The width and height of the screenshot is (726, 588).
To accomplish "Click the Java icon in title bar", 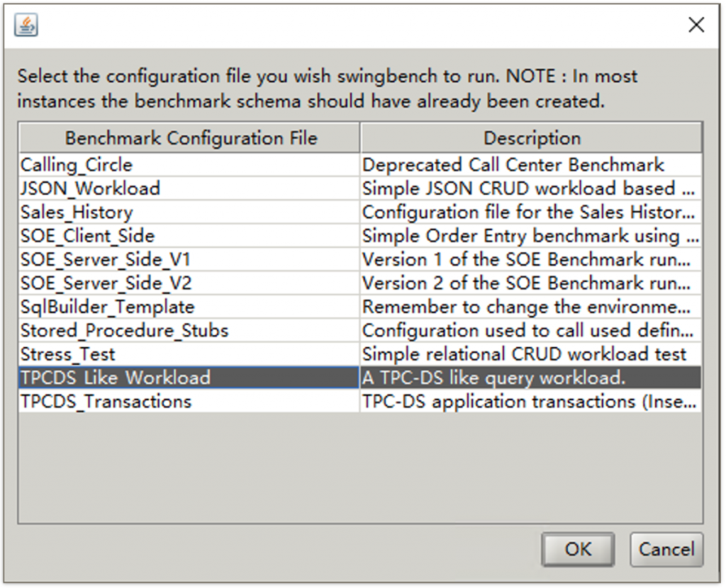I will 26,26.
